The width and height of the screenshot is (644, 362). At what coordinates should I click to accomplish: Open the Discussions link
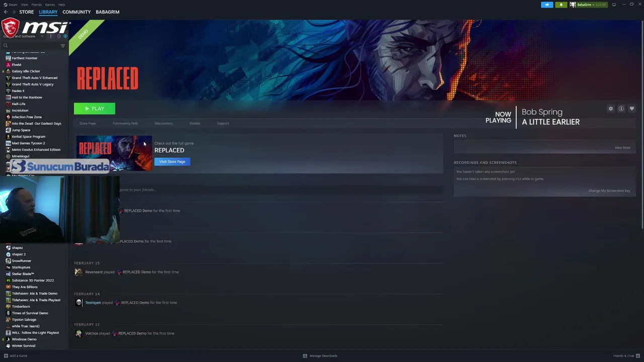[x=164, y=123]
